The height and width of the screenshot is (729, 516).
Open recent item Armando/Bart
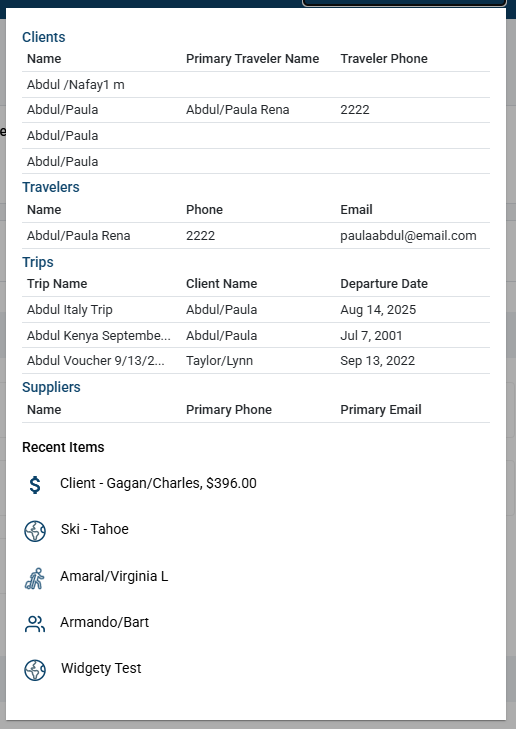[105, 622]
